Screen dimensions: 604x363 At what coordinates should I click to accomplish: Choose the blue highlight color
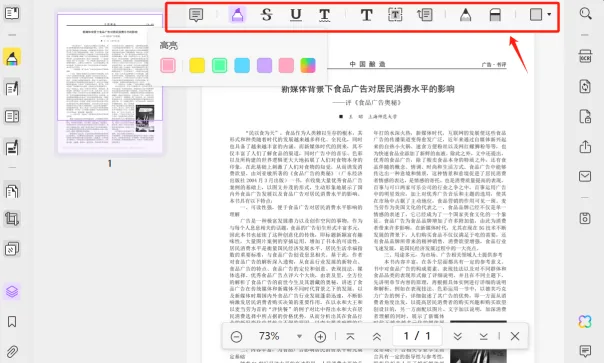[x=242, y=66]
